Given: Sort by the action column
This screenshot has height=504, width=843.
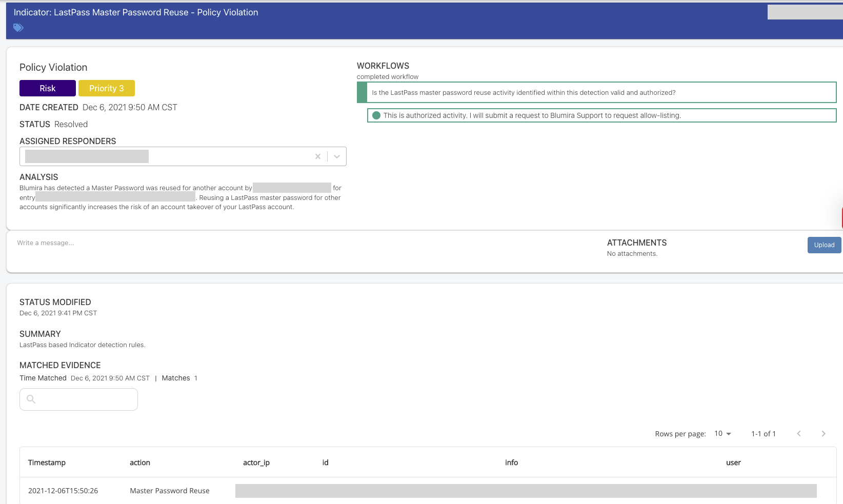Looking at the screenshot, I should point(140,462).
